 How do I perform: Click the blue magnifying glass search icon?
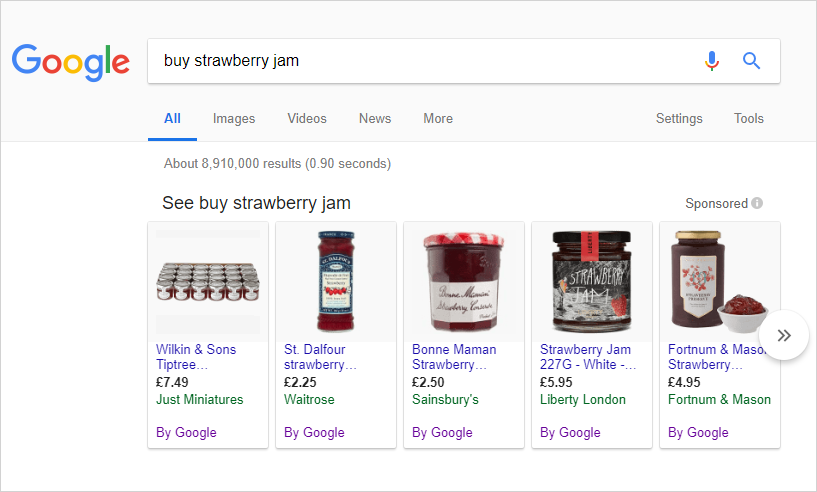[x=751, y=61]
